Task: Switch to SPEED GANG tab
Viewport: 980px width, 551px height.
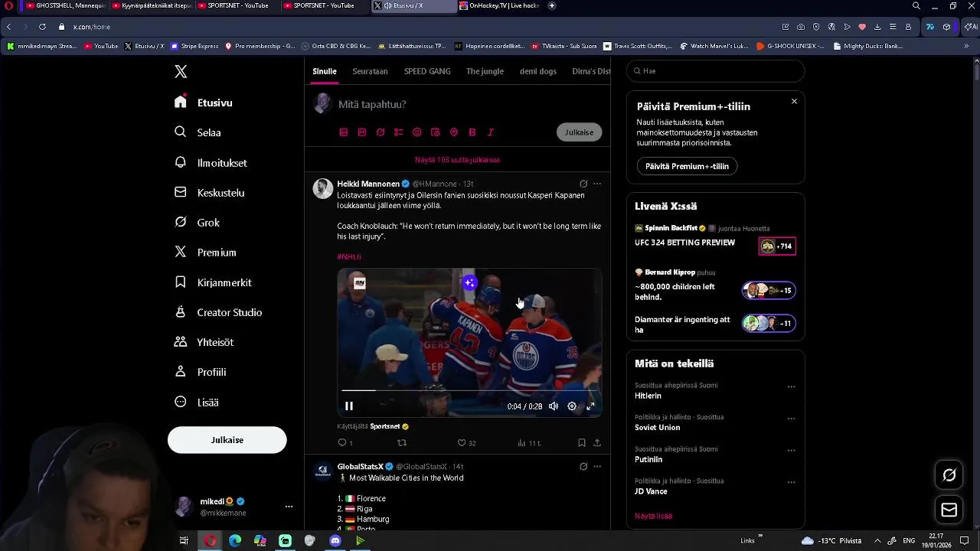Action: pos(427,71)
